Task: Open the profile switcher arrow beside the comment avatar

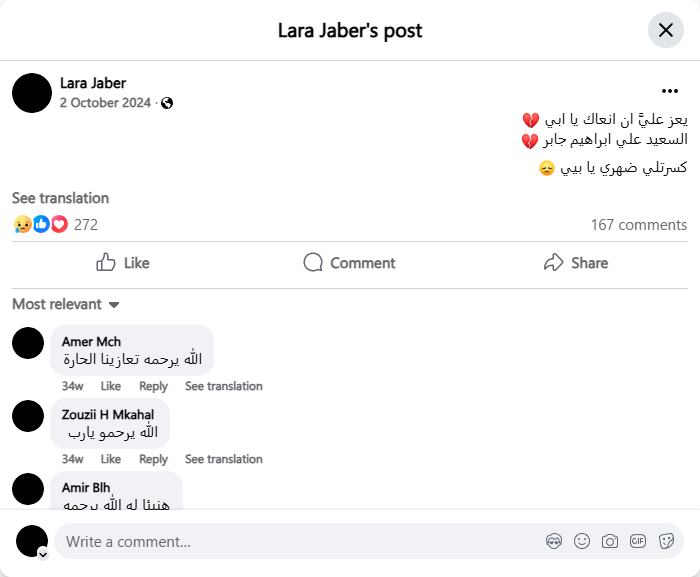Action: click(43, 553)
